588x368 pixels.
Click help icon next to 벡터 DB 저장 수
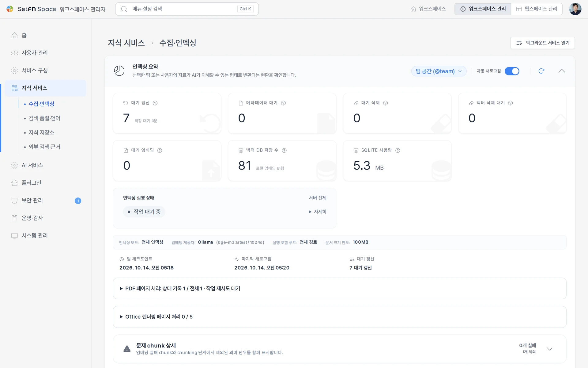pyautogui.click(x=284, y=150)
